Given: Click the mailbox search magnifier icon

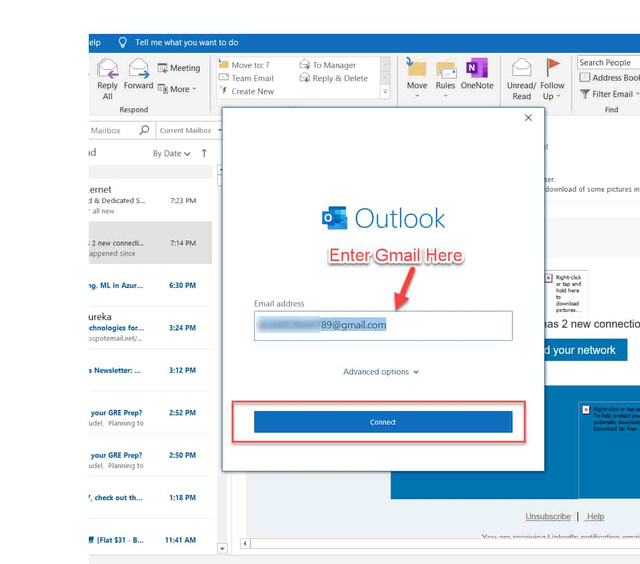Looking at the screenshot, I should (144, 130).
